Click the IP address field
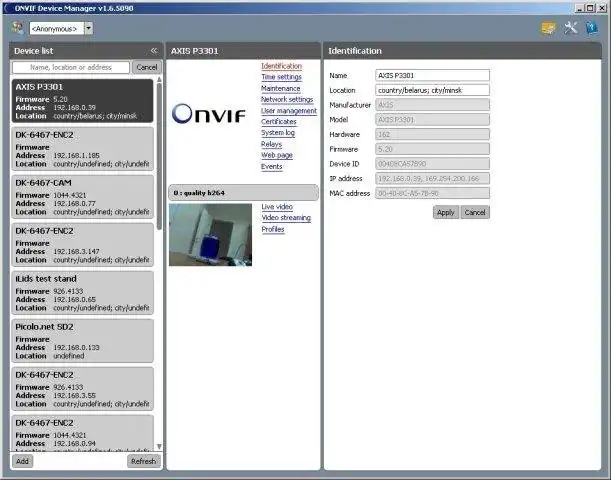Image resolution: width=611 pixels, height=480 pixels. click(x=432, y=178)
